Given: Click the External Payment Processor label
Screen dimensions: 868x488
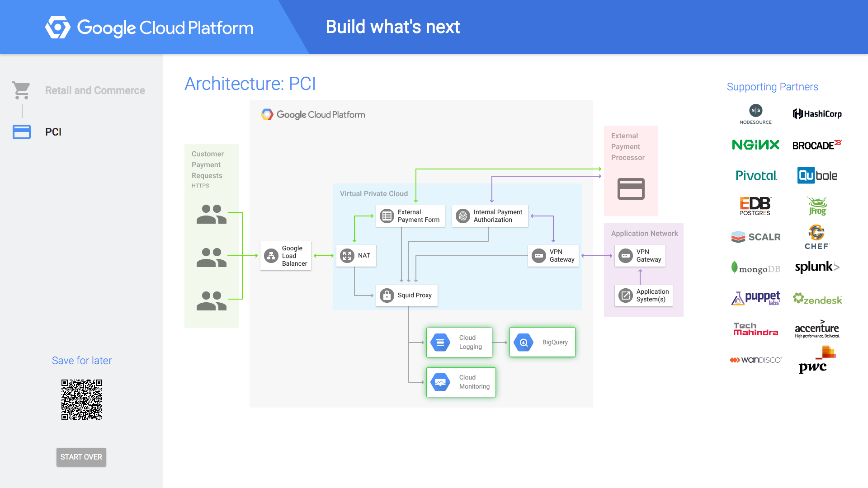Looking at the screenshot, I should tap(628, 147).
